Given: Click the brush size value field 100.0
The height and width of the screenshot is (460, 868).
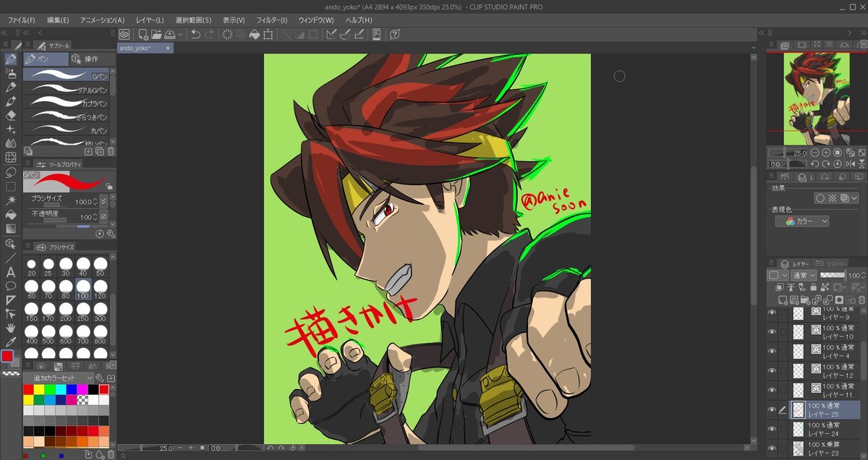Looking at the screenshot, I should 85,202.
